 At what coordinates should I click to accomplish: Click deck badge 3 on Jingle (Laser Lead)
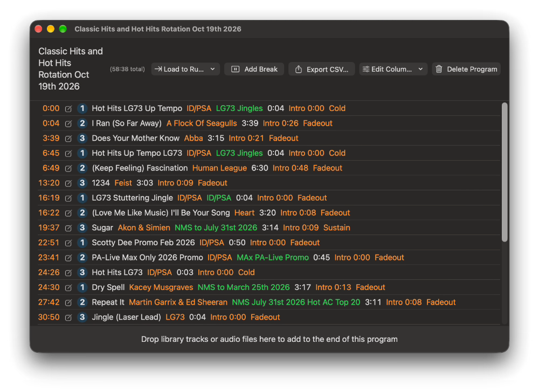[x=82, y=317]
